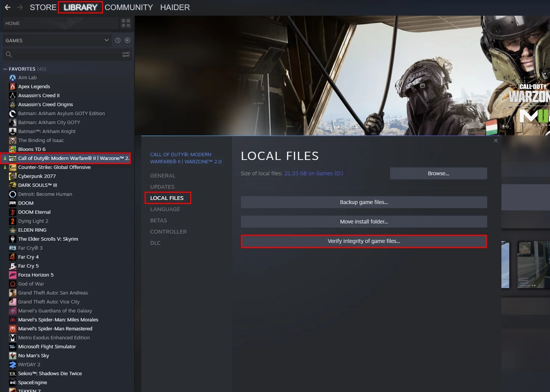This screenshot has height=392, width=550.
Task: Click Verify integrity of game files
Action: tap(364, 241)
